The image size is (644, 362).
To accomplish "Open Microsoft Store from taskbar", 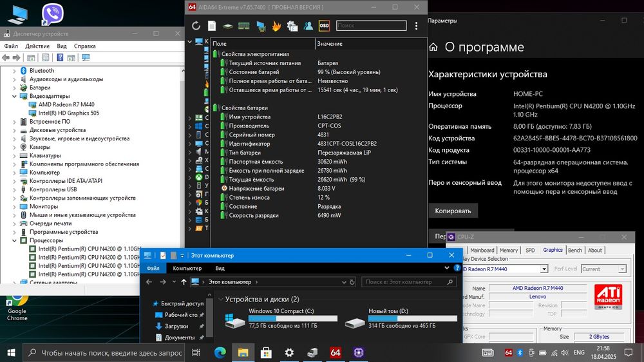I will point(266,352).
